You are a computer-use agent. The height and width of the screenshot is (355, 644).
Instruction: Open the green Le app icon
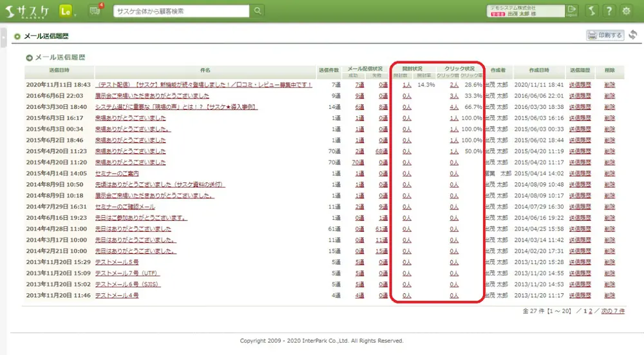[66, 11]
